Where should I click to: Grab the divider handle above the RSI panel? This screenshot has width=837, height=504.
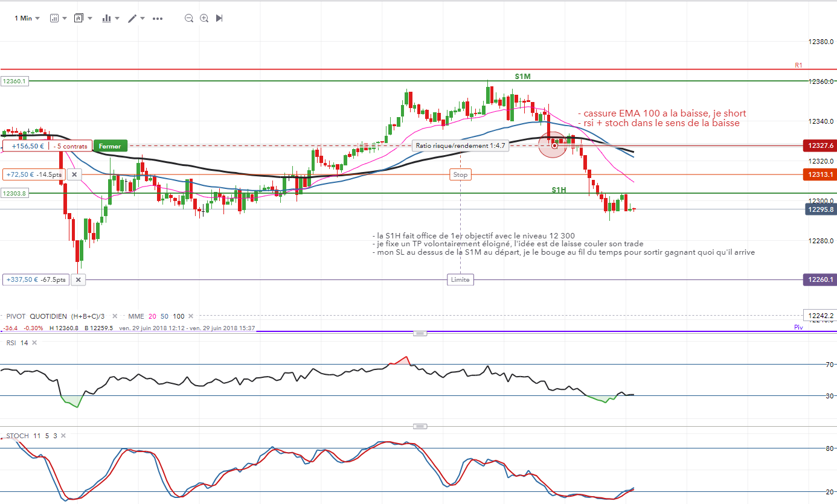click(x=419, y=333)
